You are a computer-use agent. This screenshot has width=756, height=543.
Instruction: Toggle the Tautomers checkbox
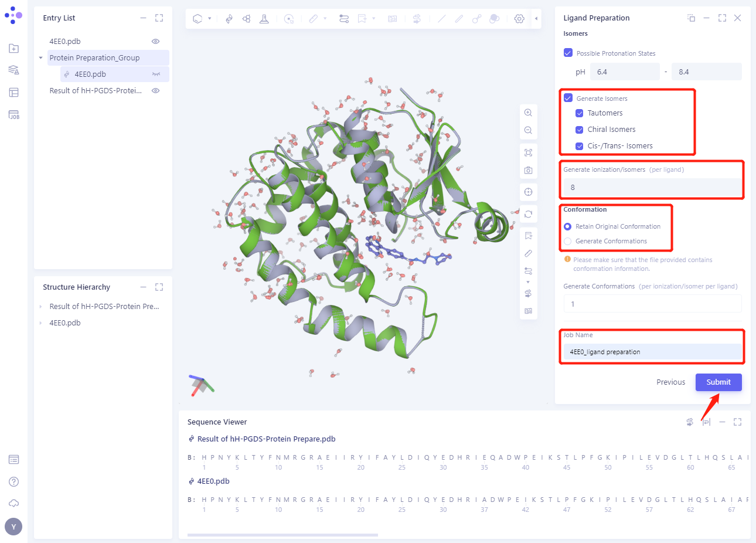(x=579, y=113)
